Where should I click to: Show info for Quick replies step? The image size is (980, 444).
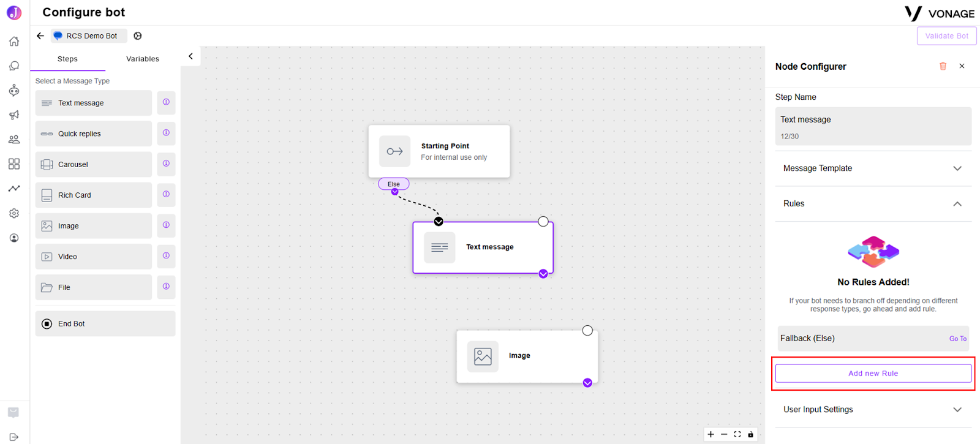pos(166,133)
